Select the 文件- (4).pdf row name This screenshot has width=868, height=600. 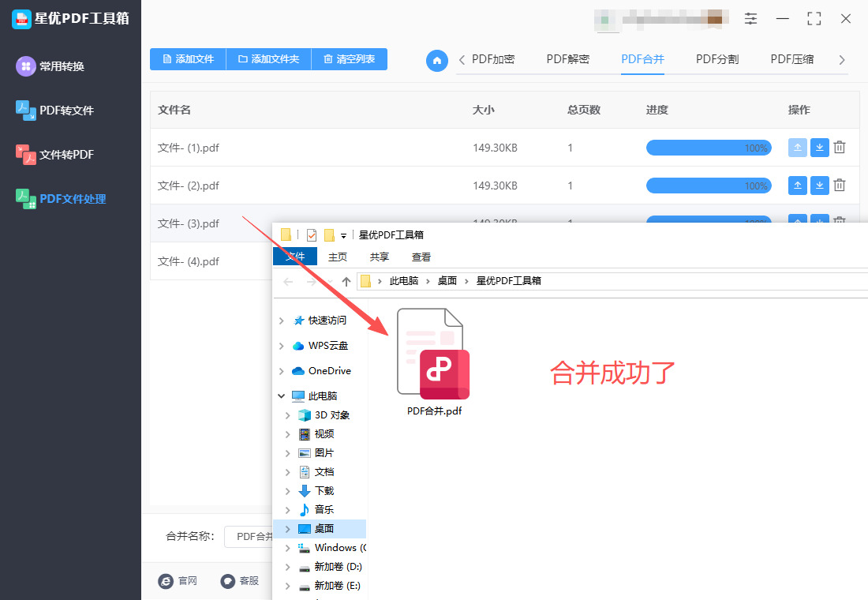pos(189,261)
